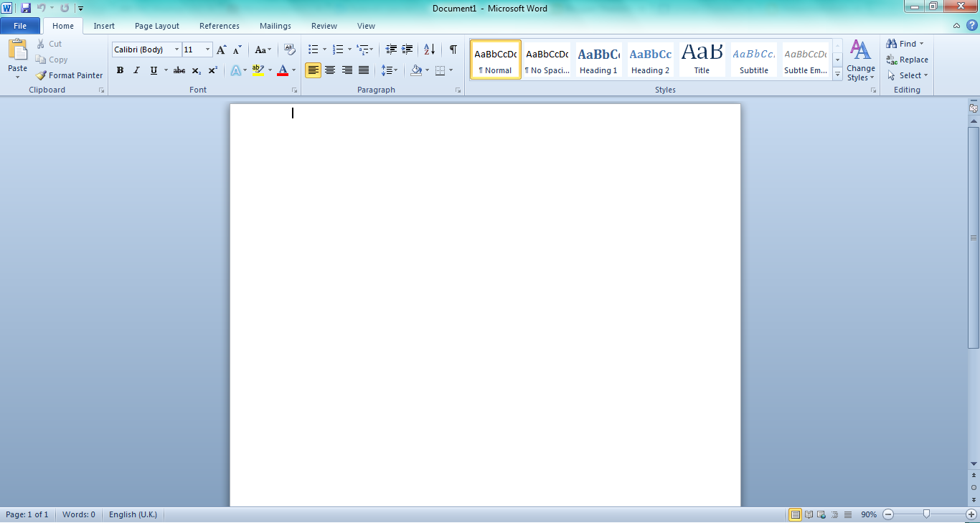Toggle align text left

(313, 70)
